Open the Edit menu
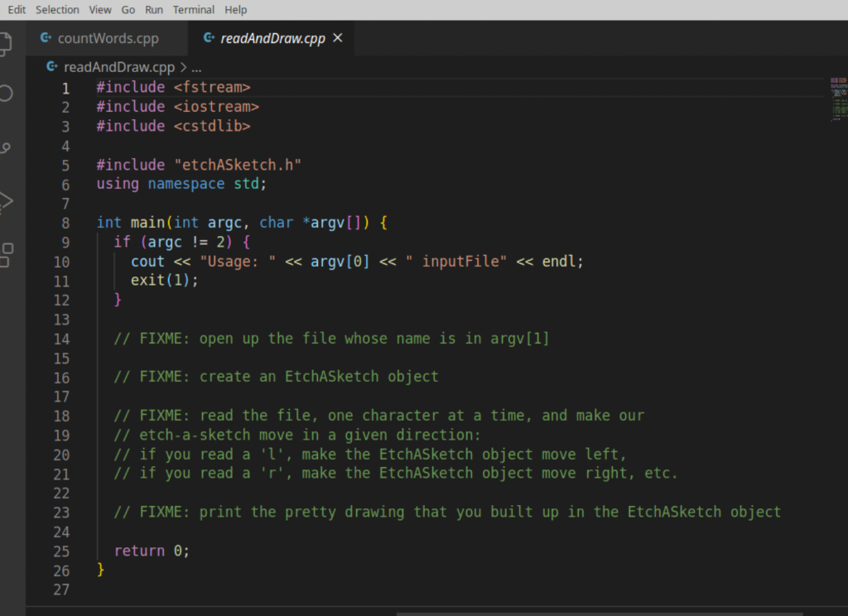Screen dimensions: 848x616 tap(17, 10)
